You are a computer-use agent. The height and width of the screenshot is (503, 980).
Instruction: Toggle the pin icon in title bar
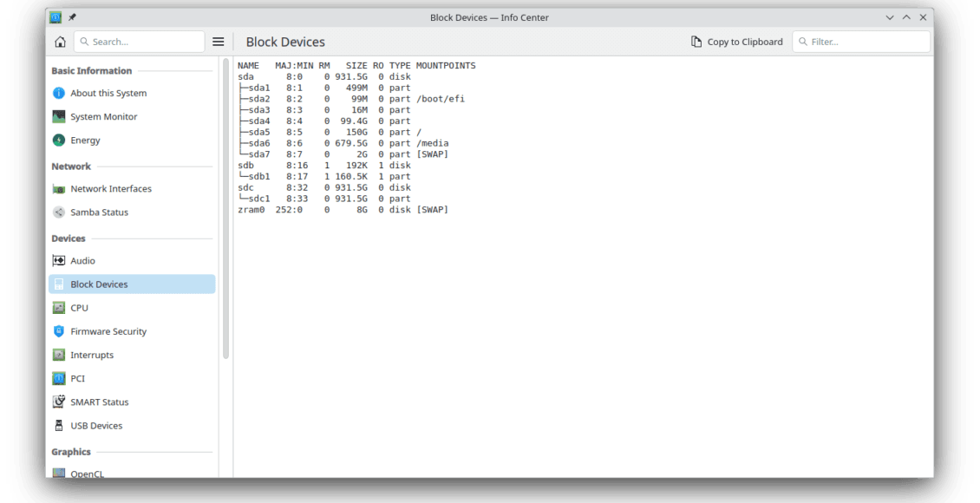pyautogui.click(x=72, y=17)
